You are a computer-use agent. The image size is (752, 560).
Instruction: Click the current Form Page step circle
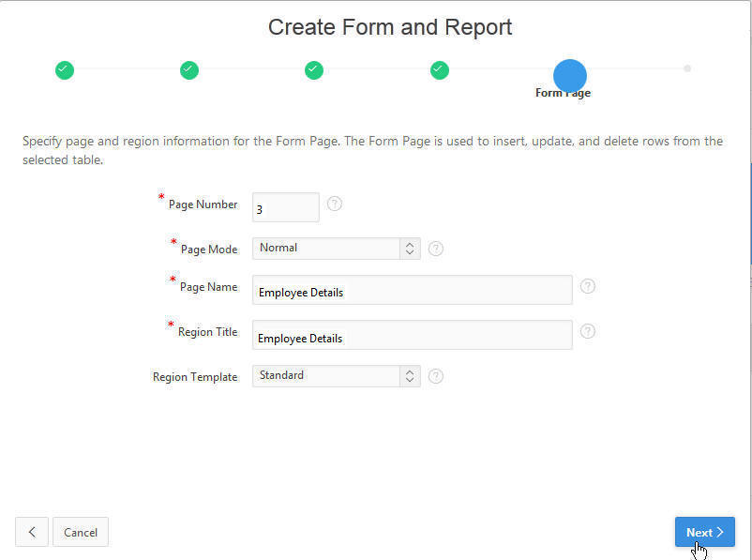569,75
